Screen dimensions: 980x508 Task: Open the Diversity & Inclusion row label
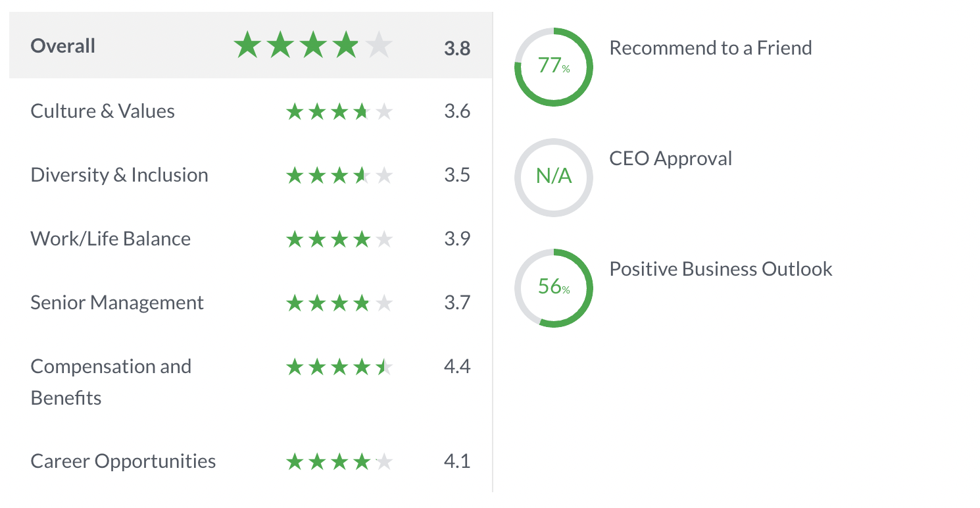[x=119, y=175]
